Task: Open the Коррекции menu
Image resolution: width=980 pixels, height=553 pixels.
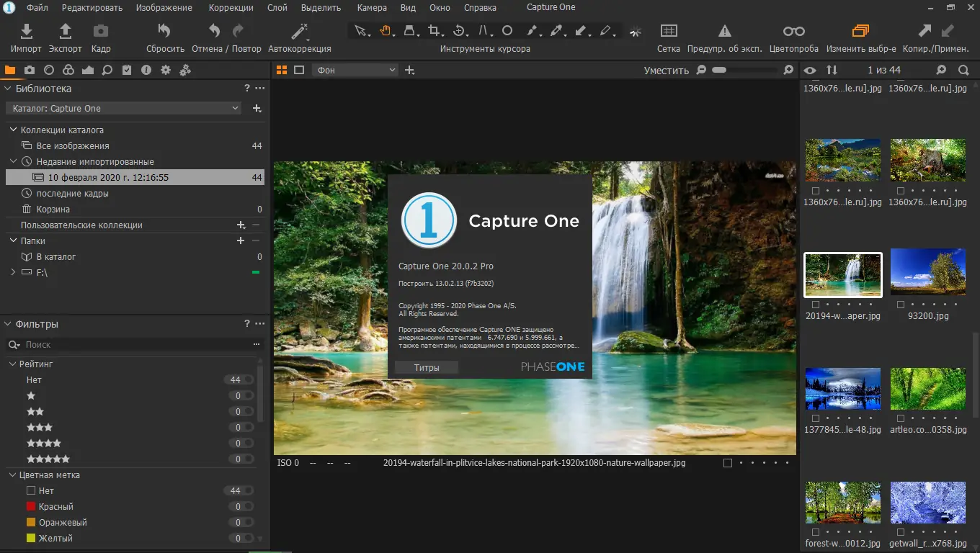Action: (x=231, y=8)
